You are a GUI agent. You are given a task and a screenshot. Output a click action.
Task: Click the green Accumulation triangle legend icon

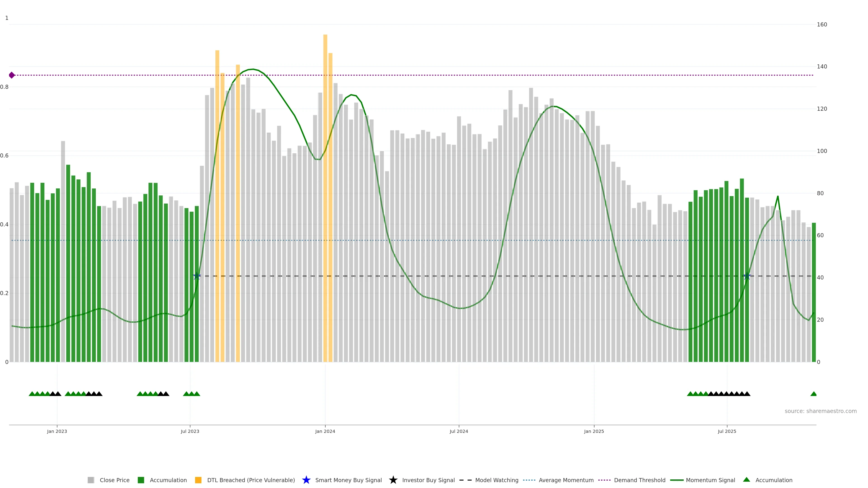pyautogui.click(x=746, y=480)
